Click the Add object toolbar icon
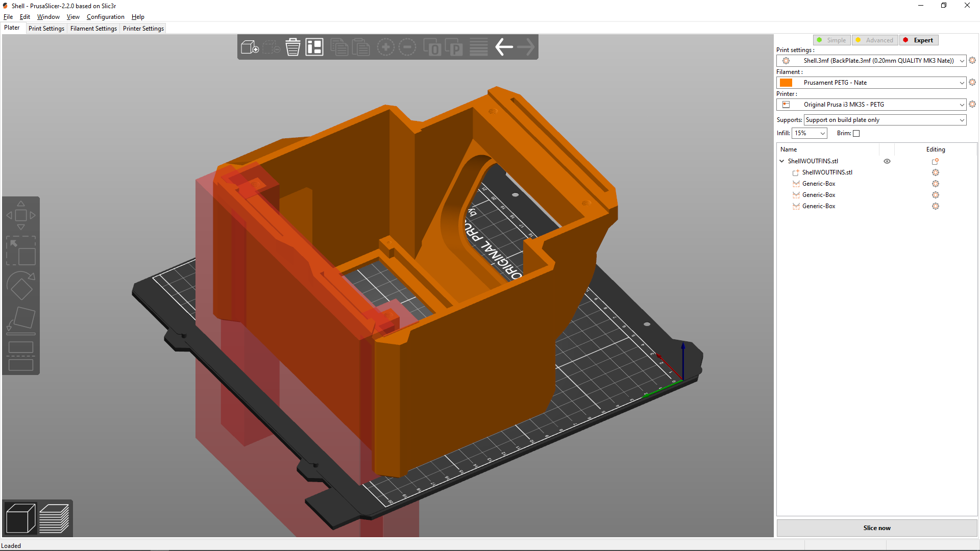The height and width of the screenshot is (551, 980). (x=250, y=47)
